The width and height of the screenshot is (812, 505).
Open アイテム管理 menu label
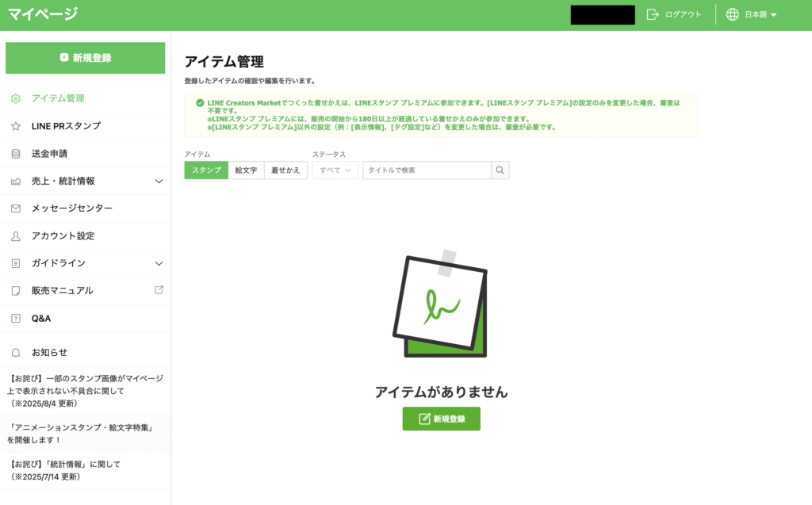click(58, 98)
